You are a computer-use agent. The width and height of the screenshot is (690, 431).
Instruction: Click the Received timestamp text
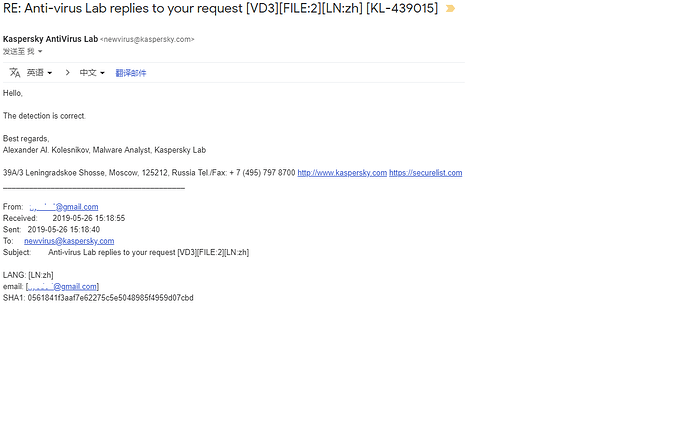(x=88, y=218)
